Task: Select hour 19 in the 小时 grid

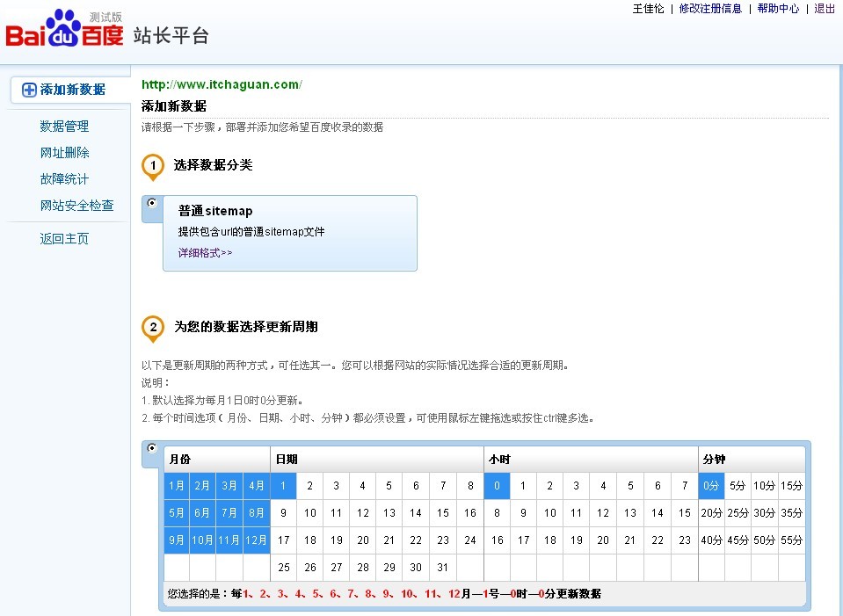Action: click(577, 540)
